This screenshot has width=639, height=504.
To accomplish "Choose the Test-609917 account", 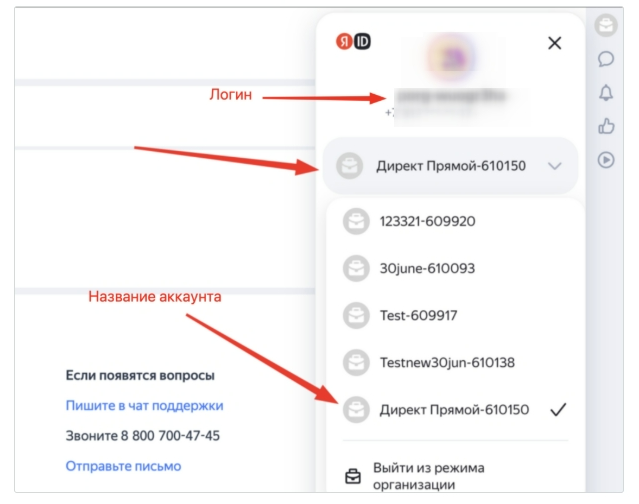I will point(418,315).
